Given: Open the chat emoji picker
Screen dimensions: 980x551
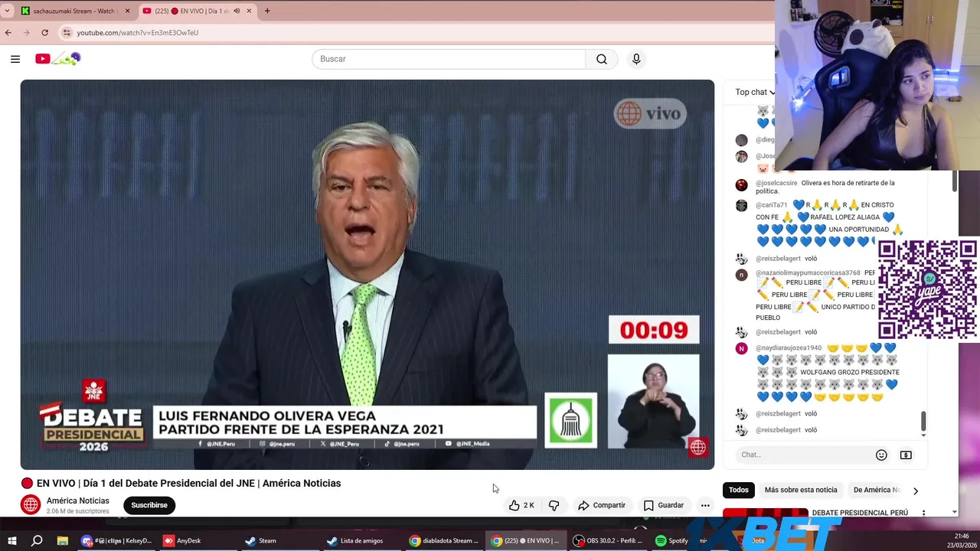Looking at the screenshot, I should (x=881, y=455).
